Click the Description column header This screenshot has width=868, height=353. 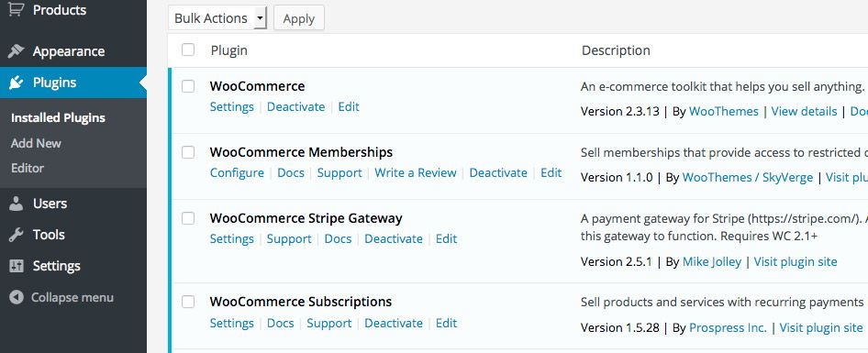click(x=616, y=50)
